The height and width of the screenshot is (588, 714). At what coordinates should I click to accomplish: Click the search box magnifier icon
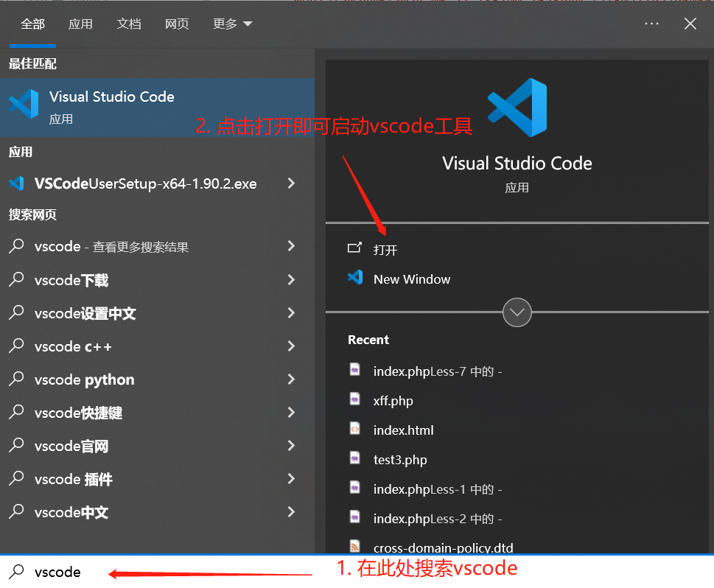tap(16, 571)
